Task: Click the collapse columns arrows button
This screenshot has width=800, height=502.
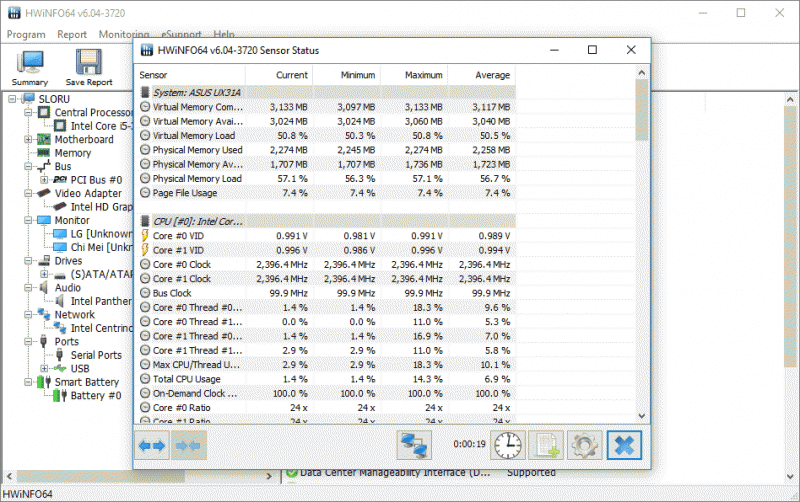Action: click(188, 446)
